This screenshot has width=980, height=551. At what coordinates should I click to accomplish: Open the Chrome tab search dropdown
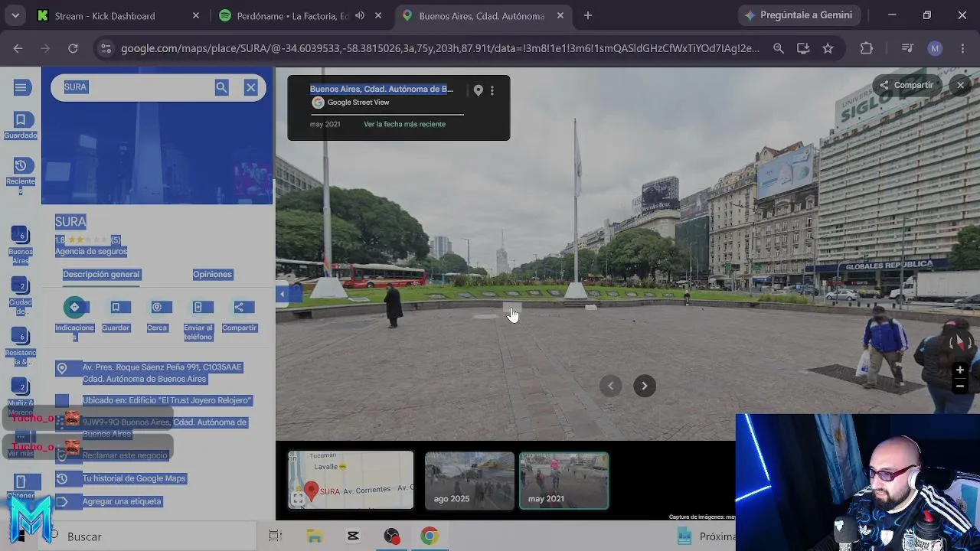(x=15, y=15)
